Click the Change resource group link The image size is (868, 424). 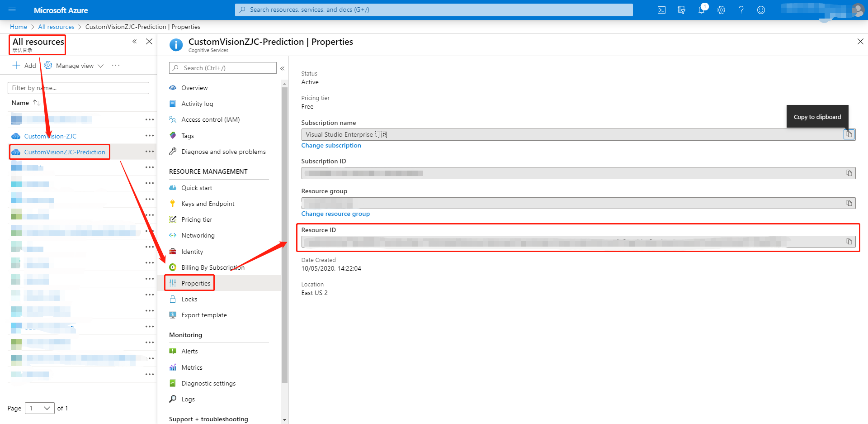335,214
